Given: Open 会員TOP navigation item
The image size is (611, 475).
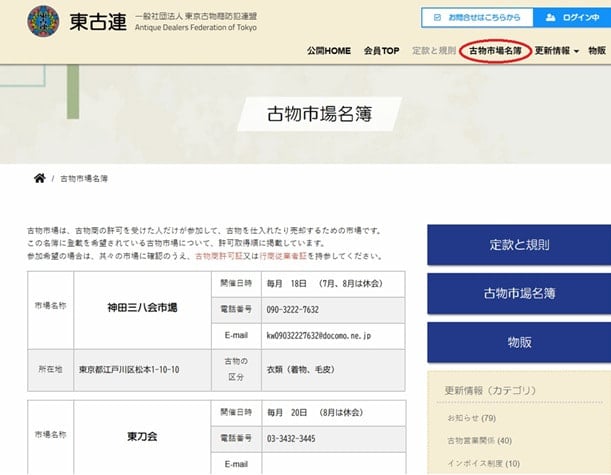Looking at the screenshot, I should (x=381, y=50).
